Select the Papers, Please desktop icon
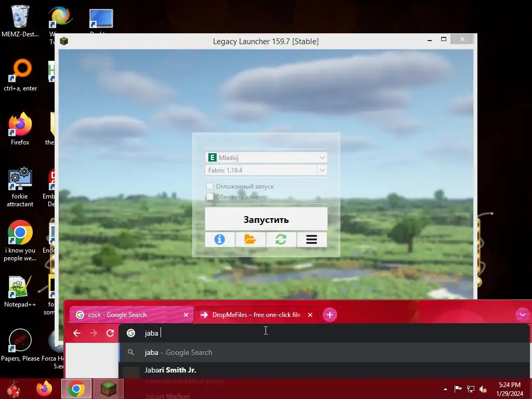The width and height of the screenshot is (532, 399). point(20,345)
